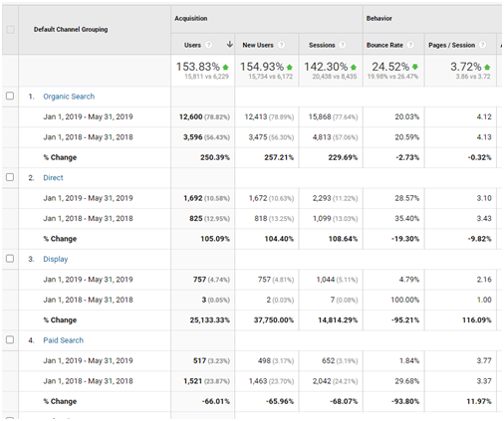Click the help icon beside New Users

281,45
